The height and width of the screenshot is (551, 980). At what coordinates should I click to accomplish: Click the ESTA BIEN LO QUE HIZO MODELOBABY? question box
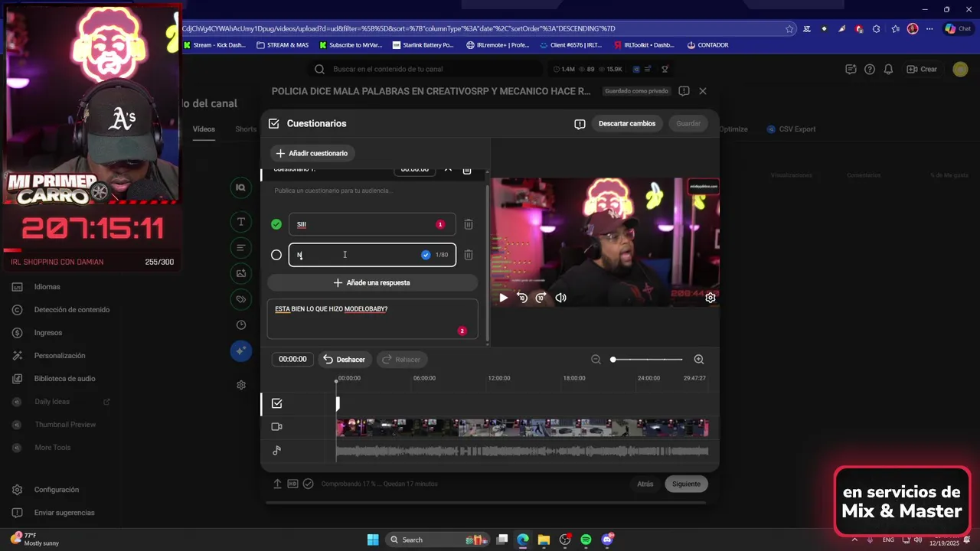click(x=372, y=318)
